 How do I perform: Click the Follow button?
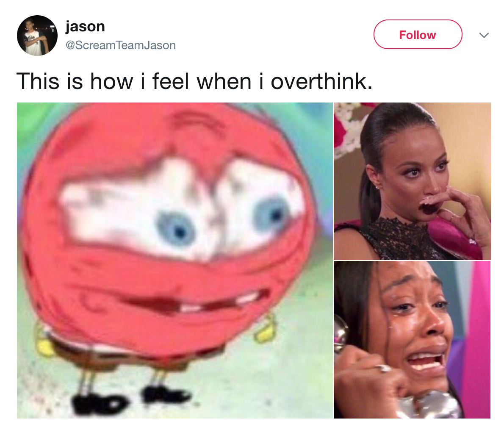pos(418,34)
